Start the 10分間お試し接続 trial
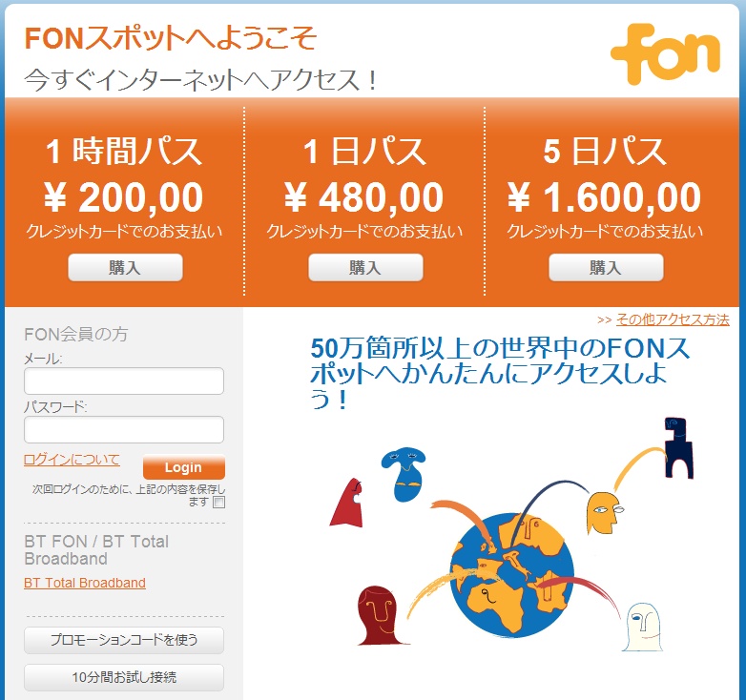The width and height of the screenshot is (746, 700). point(124,677)
